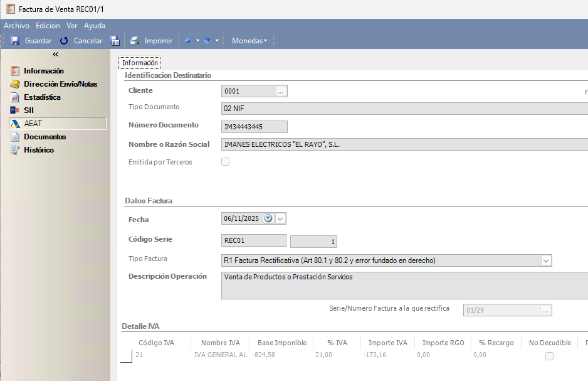588x381 pixels.
Task: Open the SII section in sidebar
Action: pyautogui.click(x=29, y=110)
